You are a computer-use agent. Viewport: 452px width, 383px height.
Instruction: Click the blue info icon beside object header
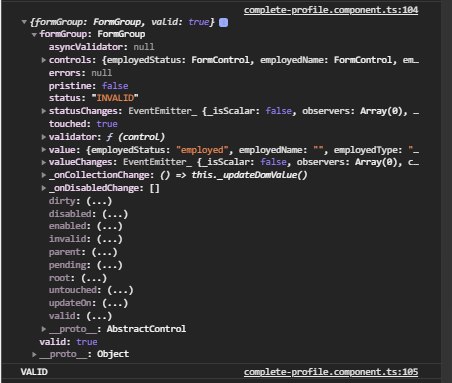point(224,22)
